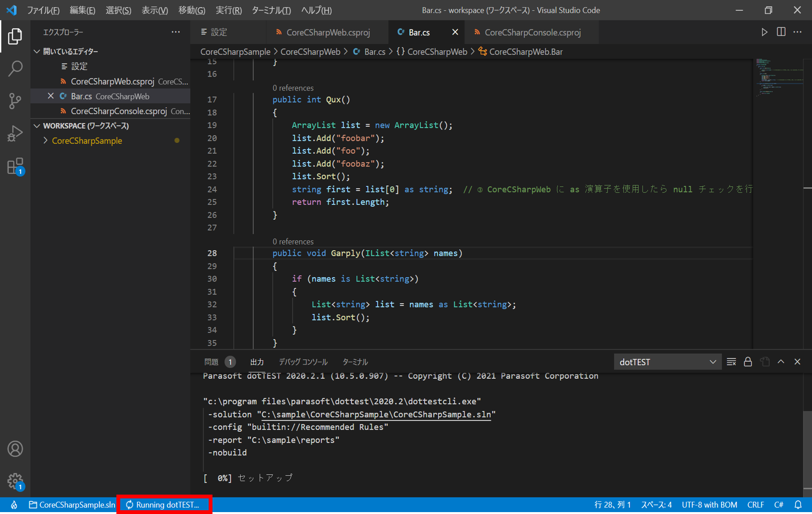Click the split editor icon
This screenshot has height=514, width=812.
coord(781,32)
